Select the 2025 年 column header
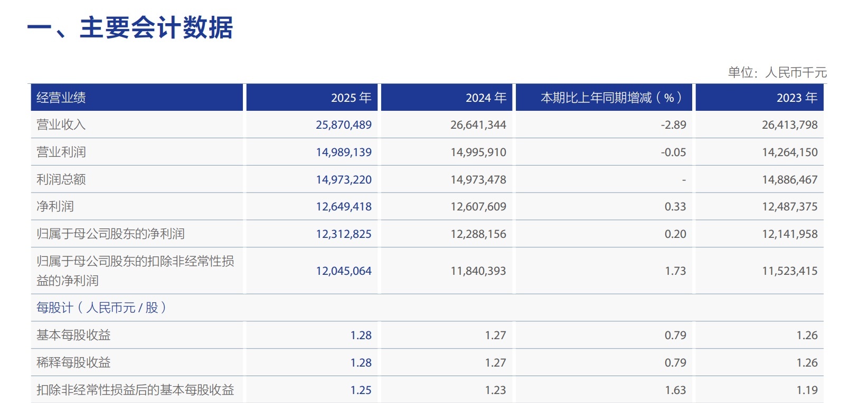Screen dimensions: 868x403 tap(351, 98)
